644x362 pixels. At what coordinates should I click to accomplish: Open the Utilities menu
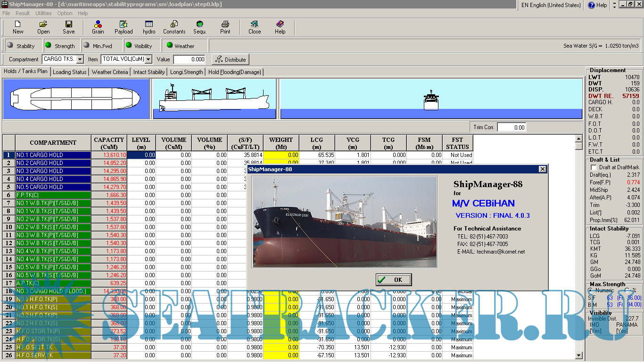[x=43, y=13]
